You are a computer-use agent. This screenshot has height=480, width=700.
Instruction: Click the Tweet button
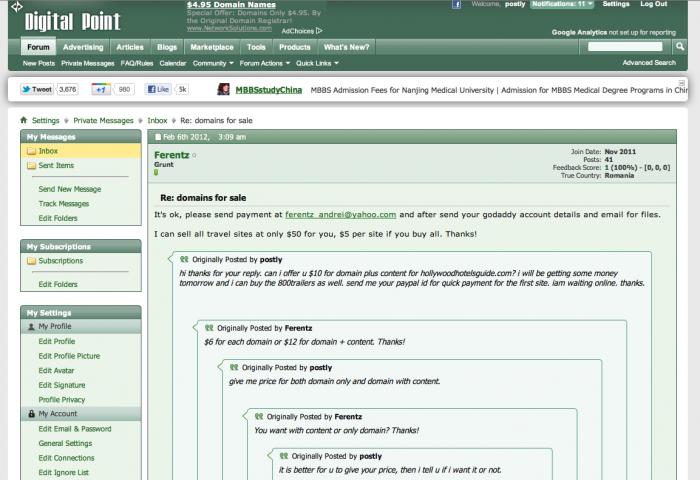(37, 89)
